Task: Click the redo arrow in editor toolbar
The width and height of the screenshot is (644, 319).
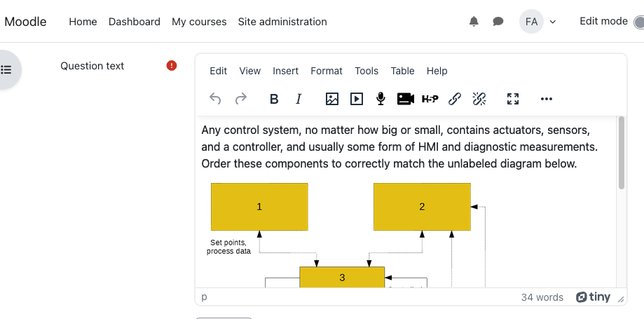Action: coord(240,99)
